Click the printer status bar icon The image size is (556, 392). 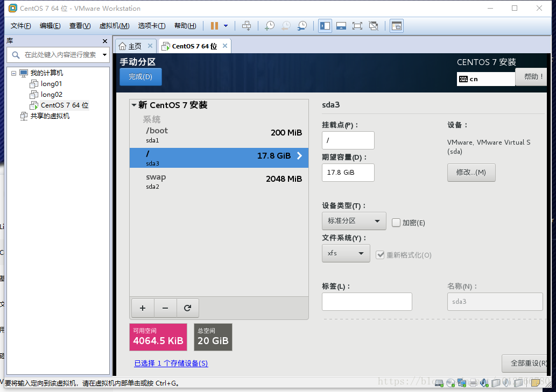click(x=473, y=383)
